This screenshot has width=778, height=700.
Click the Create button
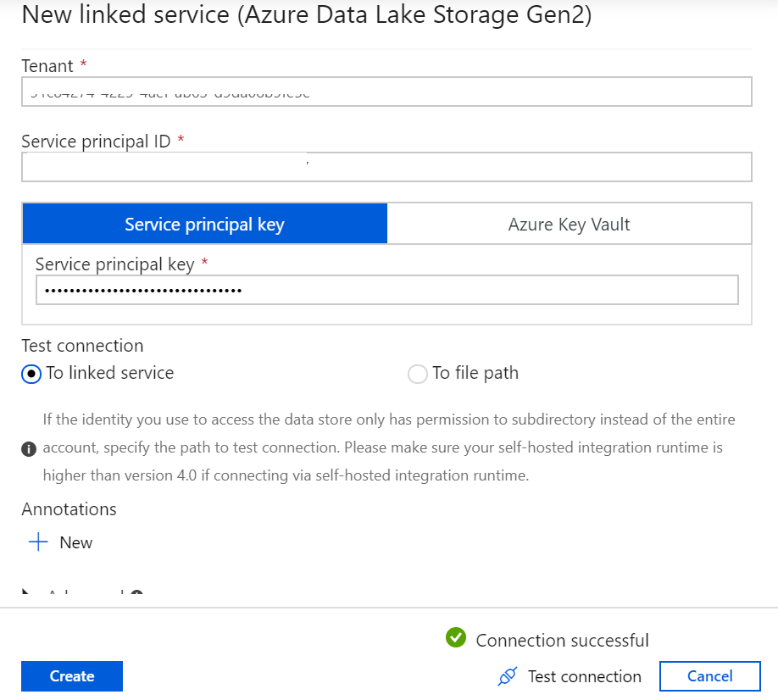coord(72,676)
